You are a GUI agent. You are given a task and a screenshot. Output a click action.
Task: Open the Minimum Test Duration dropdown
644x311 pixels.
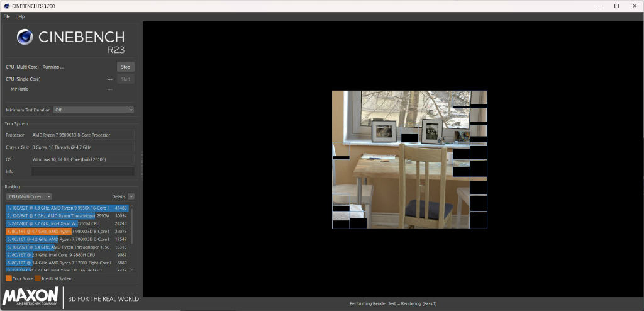pyautogui.click(x=94, y=110)
